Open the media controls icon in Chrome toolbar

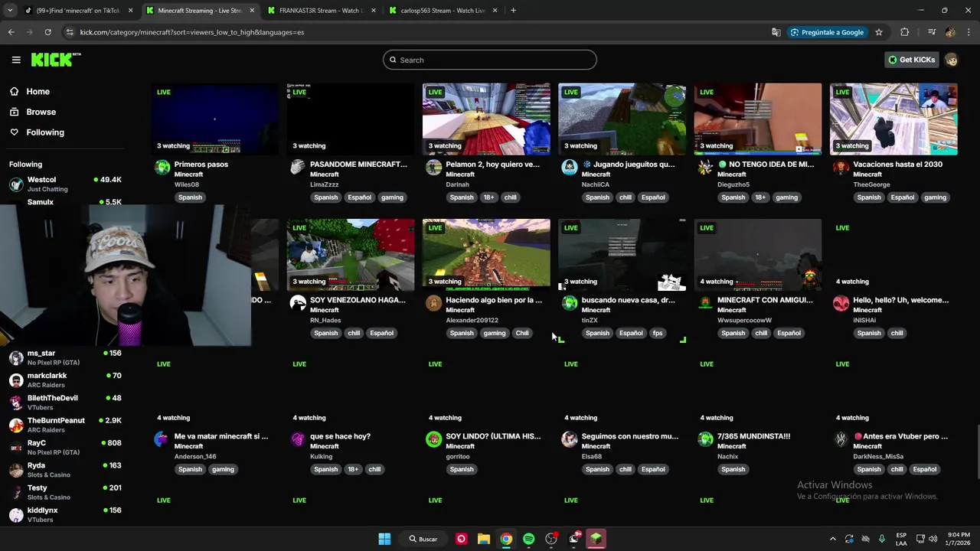coord(931,32)
